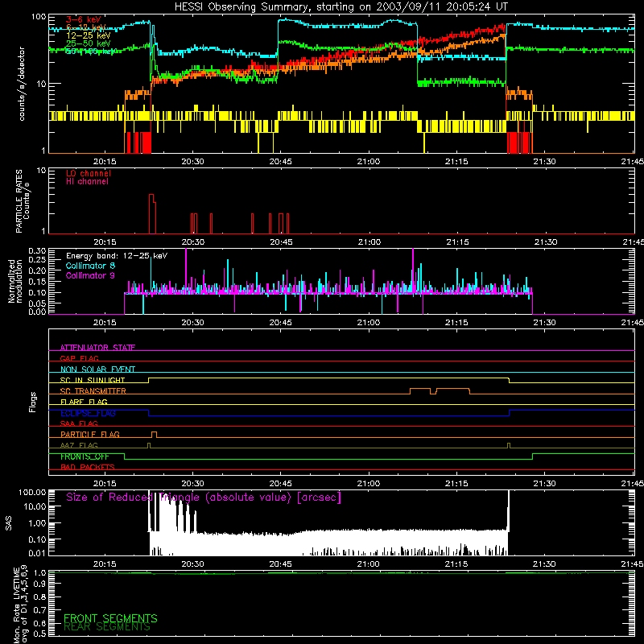Click the 20:30 tick label under Flags panel
Image resolution: width=644 pixels, height=644 pixels.
point(192,484)
